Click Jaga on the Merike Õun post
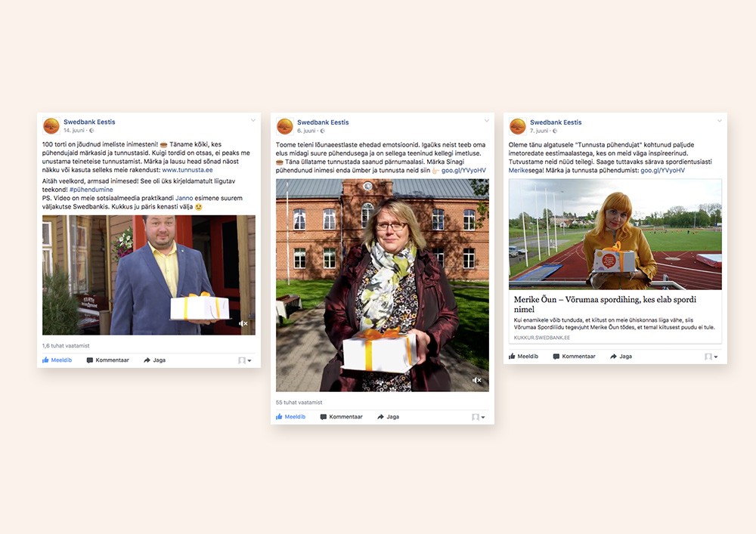Image resolution: width=756 pixels, height=534 pixels. click(x=621, y=357)
